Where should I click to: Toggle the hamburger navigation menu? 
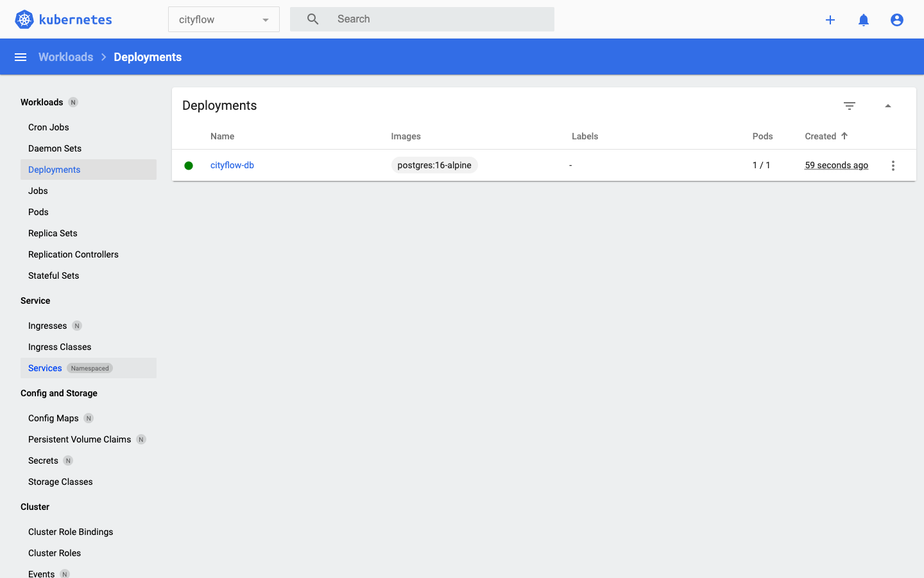21,57
